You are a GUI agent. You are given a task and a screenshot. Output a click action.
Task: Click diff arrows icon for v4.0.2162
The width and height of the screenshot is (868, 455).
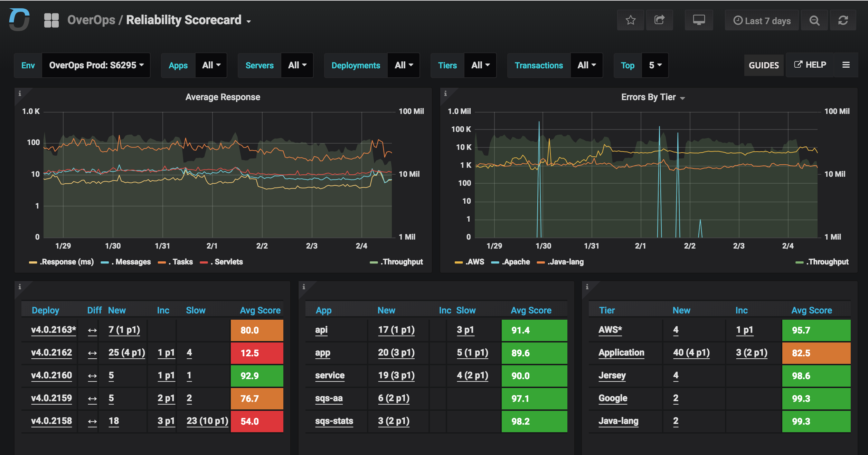point(92,354)
